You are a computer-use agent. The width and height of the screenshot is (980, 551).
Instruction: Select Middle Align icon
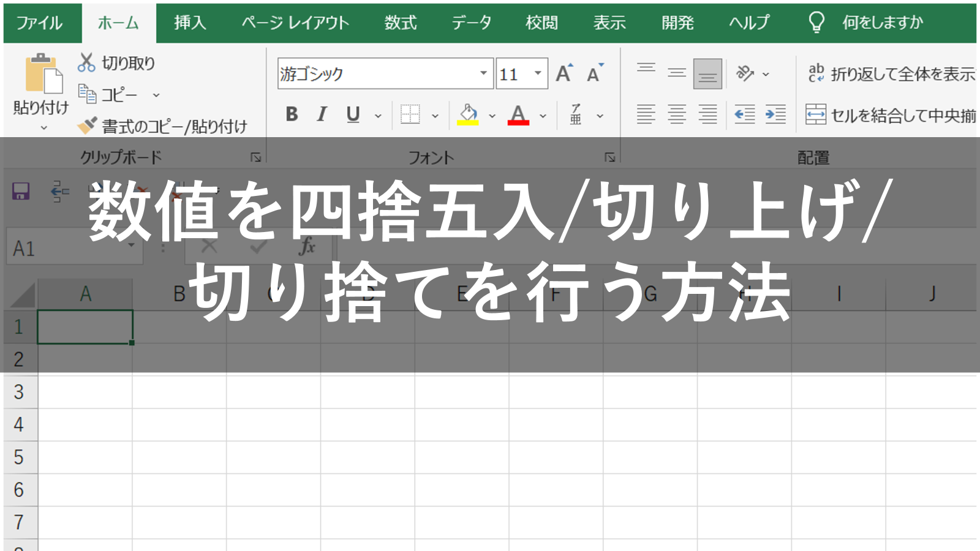pyautogui.click(x=677, y=73)
